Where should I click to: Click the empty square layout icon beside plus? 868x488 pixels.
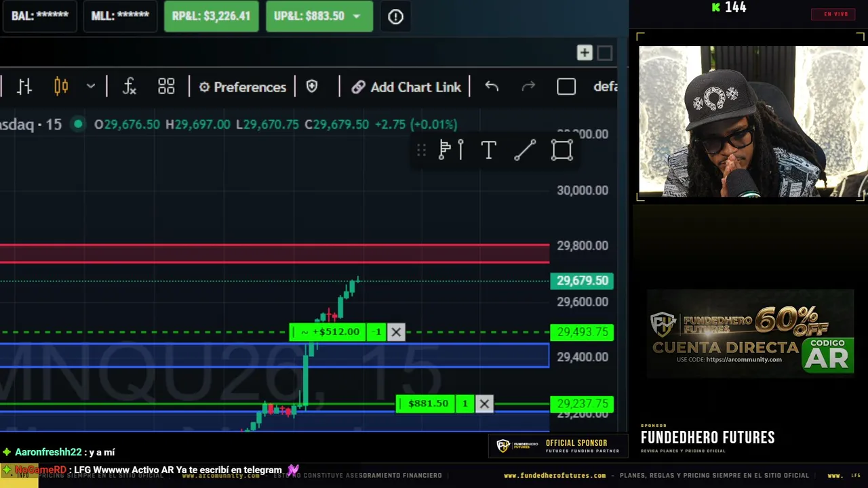click(x=605, y=53)
